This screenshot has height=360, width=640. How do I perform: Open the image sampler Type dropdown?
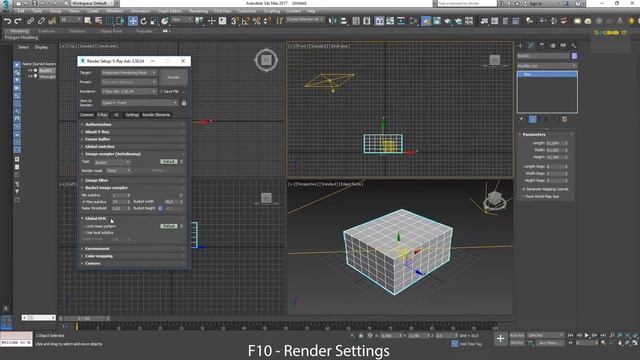[x=112, y=162]
